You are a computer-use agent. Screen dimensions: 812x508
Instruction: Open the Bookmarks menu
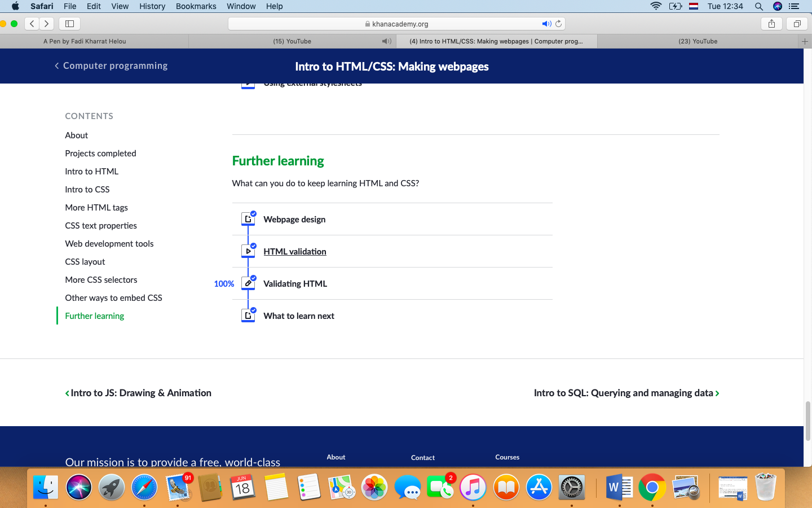tap(196, 6)
